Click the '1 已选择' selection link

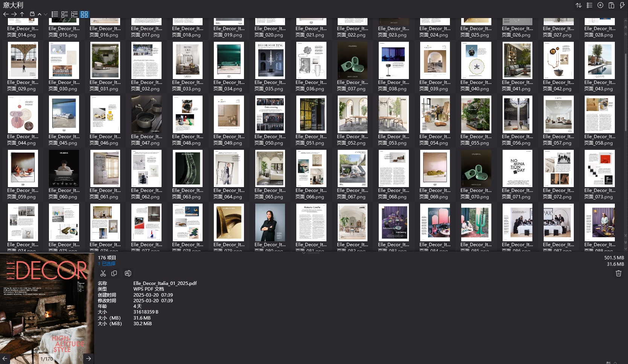(107, 263)
